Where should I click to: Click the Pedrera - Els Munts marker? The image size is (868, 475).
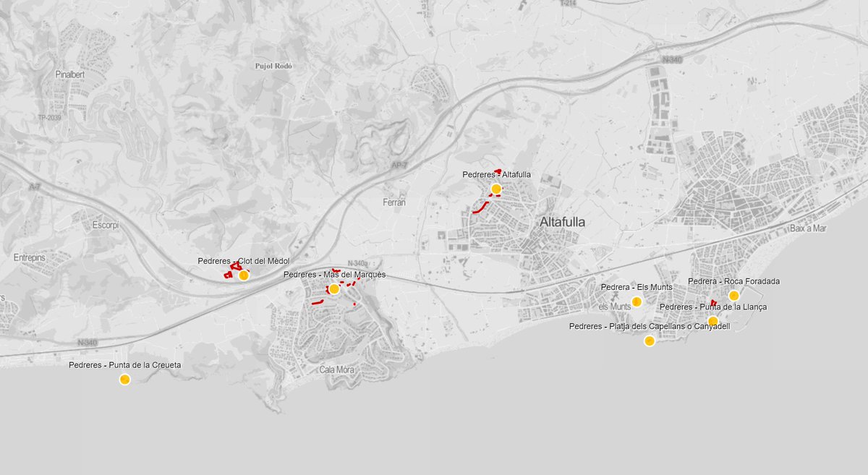click(x=637, y=301)
